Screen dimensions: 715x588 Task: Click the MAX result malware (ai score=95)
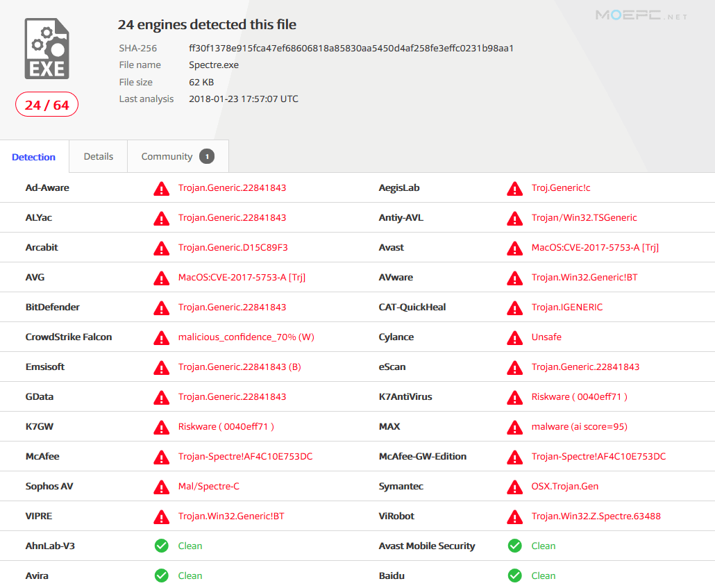(x=580, y=426)
